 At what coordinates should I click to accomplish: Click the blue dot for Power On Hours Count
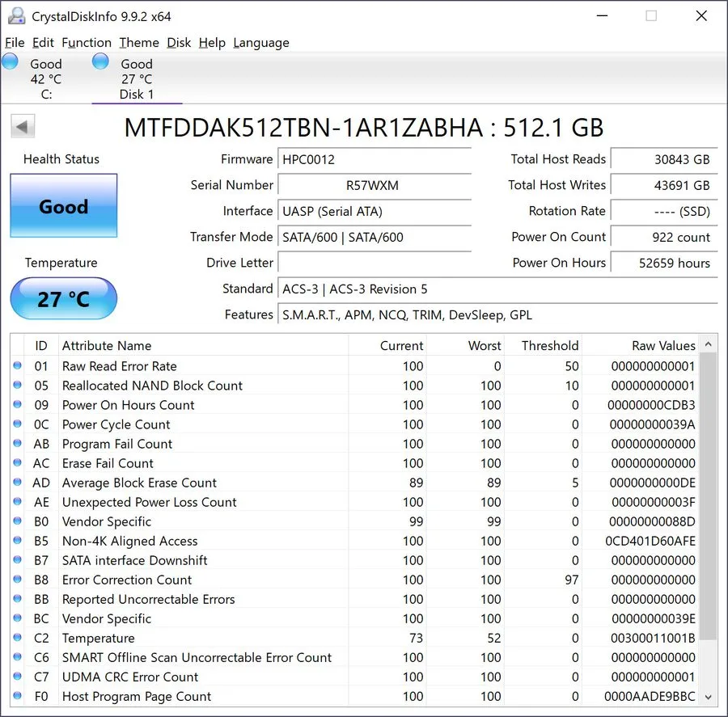pos(17,405)
